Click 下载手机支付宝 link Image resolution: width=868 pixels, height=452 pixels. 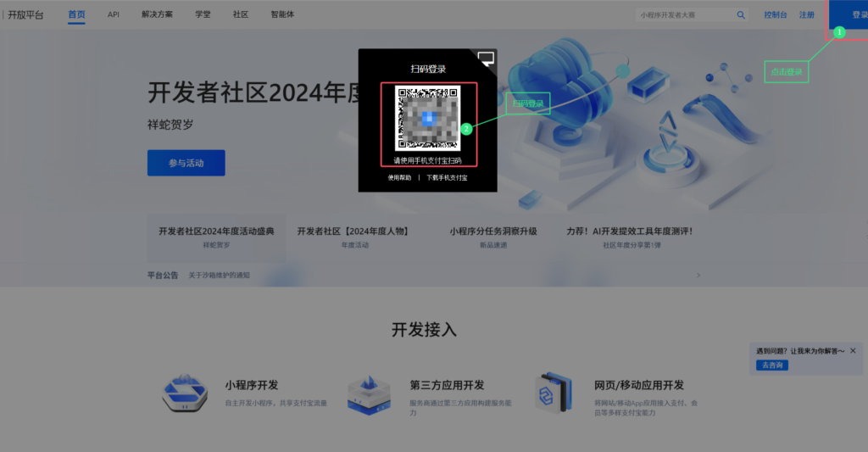pos(447,178)
